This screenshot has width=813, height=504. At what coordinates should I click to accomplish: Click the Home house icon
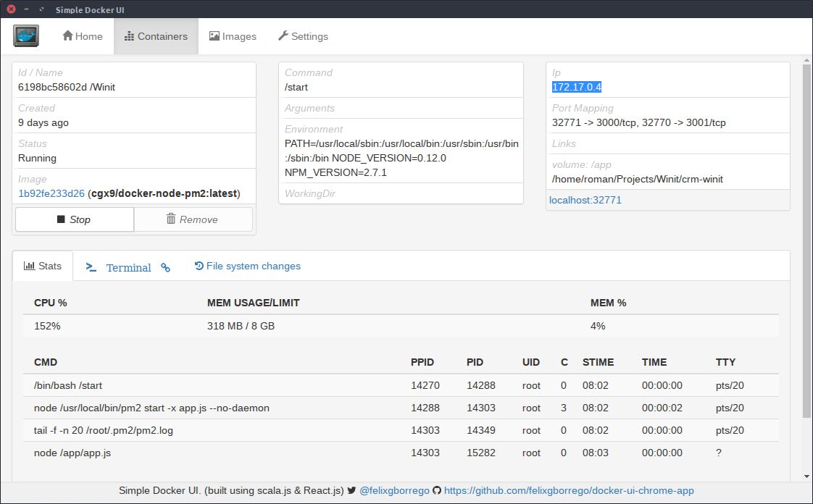(x=67, y=35)
